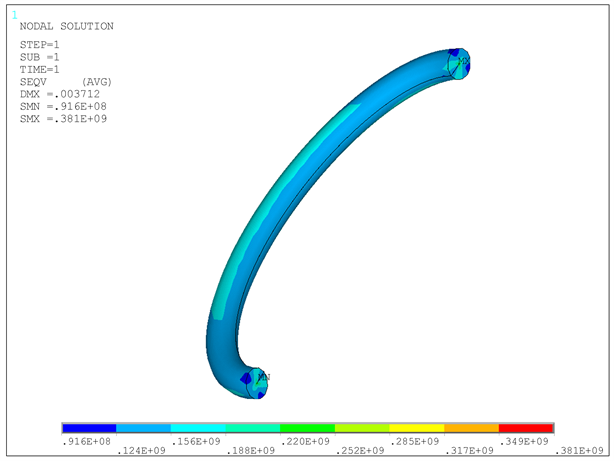Click the window number 1 in corner
This screenshot has height=461, width=614.
[x=14, y=15]
